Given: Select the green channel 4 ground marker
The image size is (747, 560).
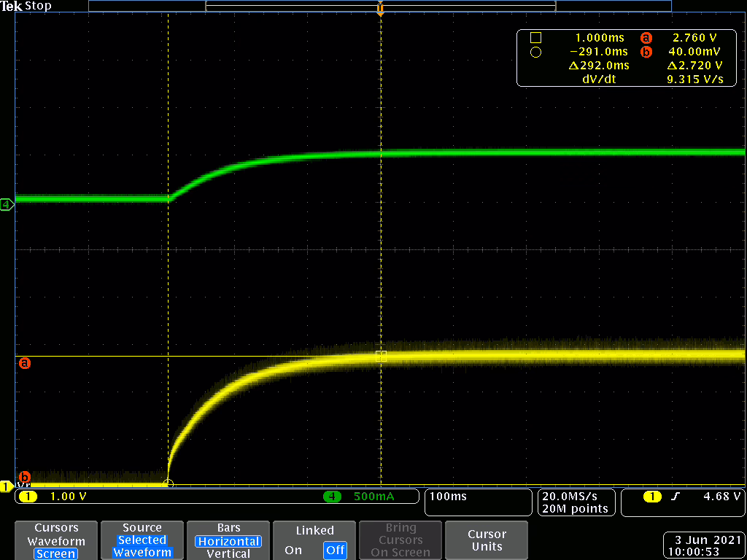Looking at the screenshot, I should pyautogui.click(x=7, y=206).
